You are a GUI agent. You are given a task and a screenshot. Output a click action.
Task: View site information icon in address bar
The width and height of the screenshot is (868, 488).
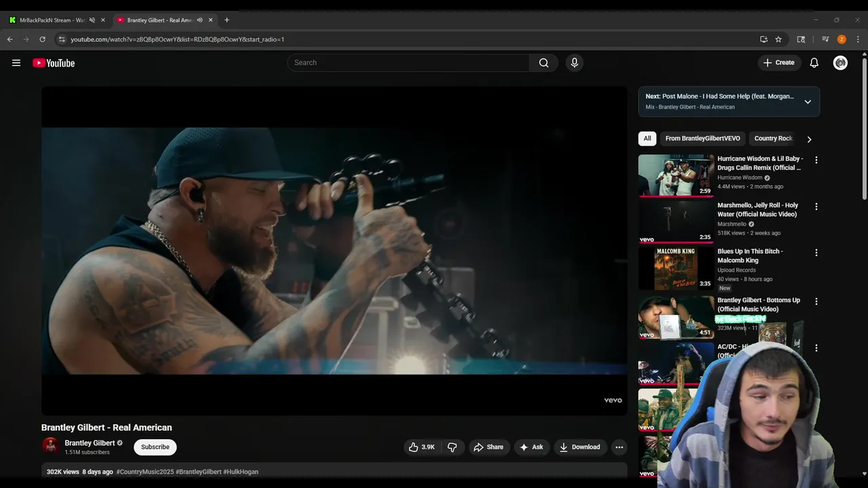(x=62, y=39)
